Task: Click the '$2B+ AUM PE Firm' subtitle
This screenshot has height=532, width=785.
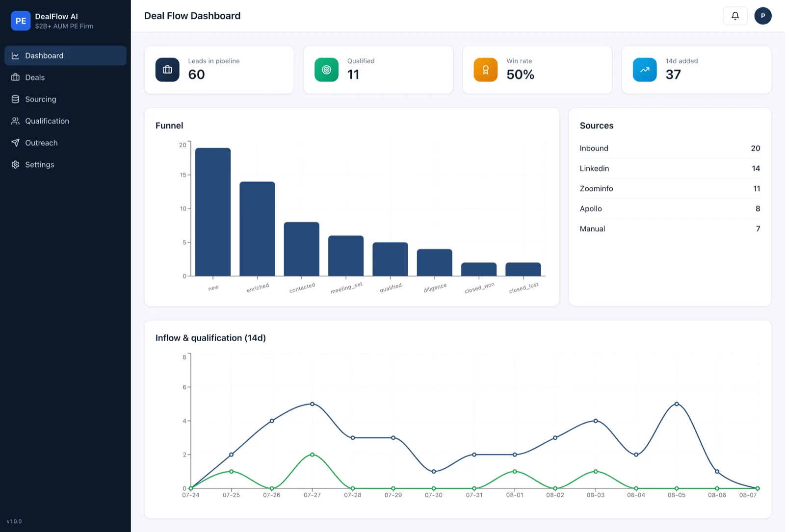Action: tap(64, 26)
